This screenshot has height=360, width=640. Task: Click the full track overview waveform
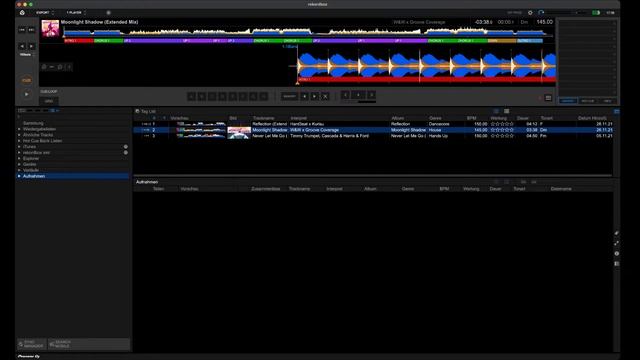pos(308,31)
